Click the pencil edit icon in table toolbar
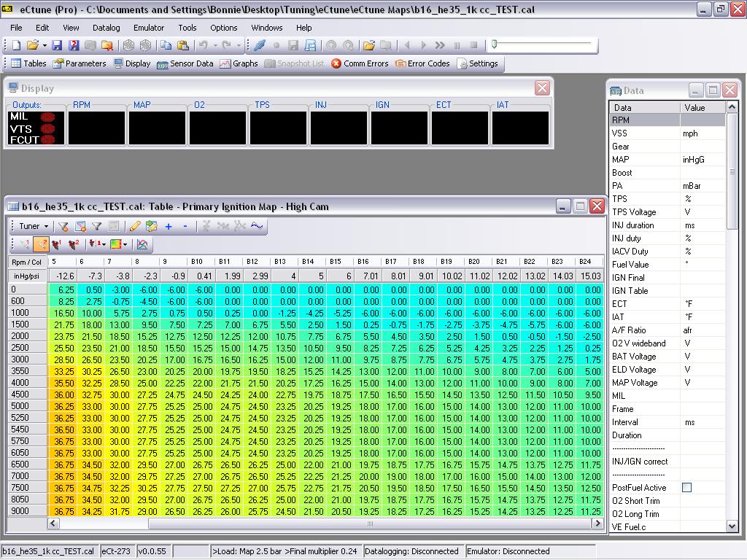The height and width of the screenshot is (560, 747). (135, 226)
